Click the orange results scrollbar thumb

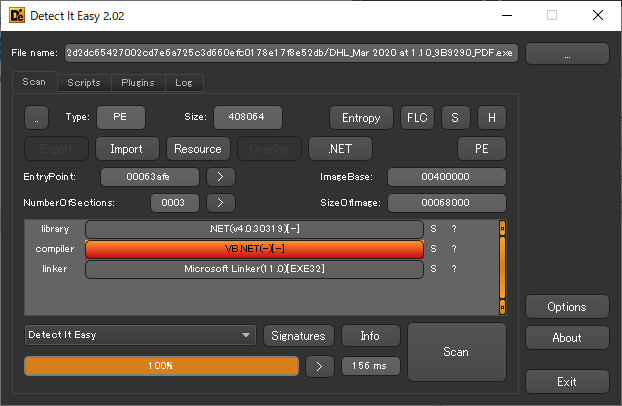(502, 267)
